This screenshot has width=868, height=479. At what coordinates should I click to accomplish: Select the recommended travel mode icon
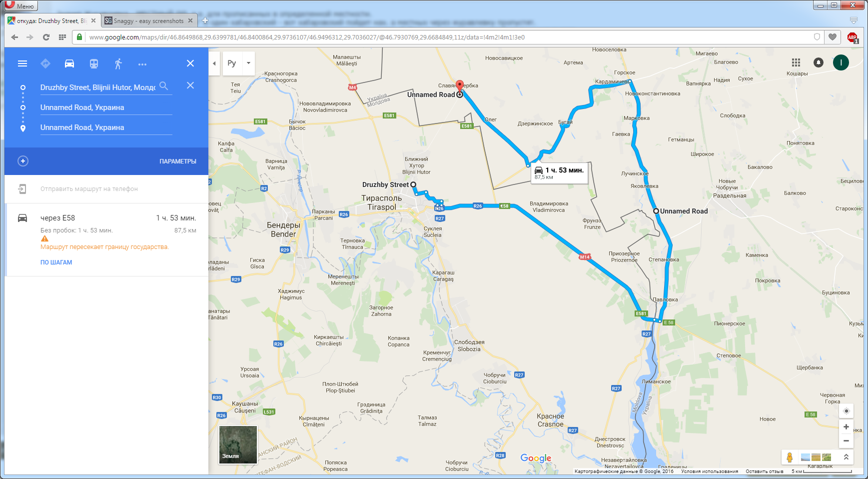(45, 63)
